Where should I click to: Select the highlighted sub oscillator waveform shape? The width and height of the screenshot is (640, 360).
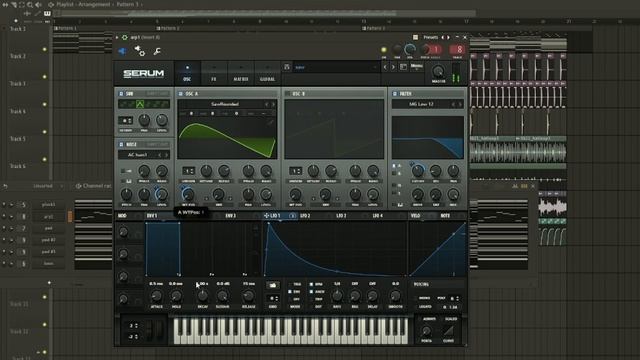pyautogui.click(x=140, y=104)
